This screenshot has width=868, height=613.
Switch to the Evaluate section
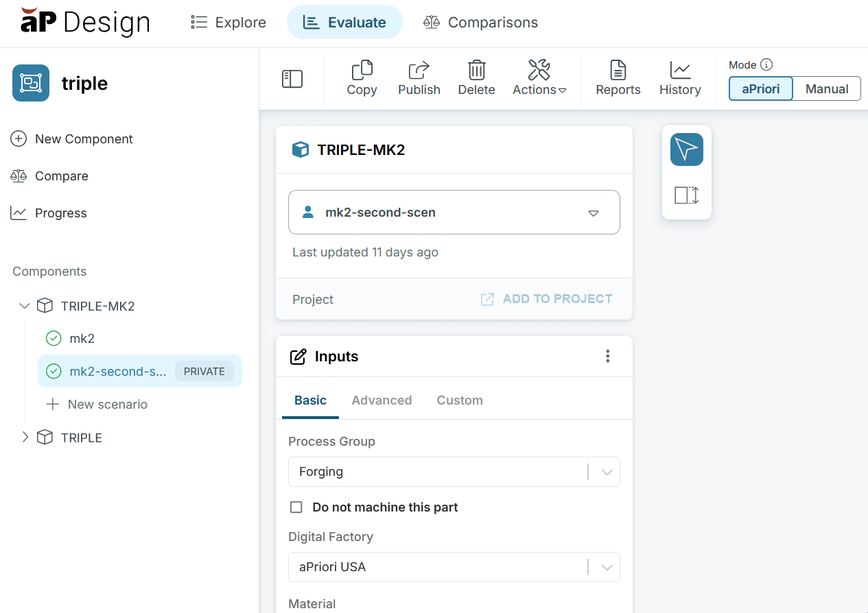click(344, 23)
